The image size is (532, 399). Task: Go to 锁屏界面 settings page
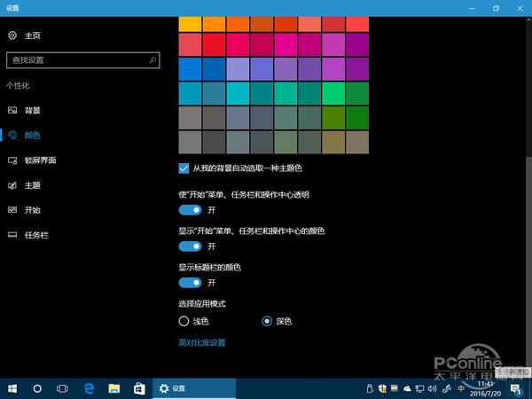click(x=41, y=160)
